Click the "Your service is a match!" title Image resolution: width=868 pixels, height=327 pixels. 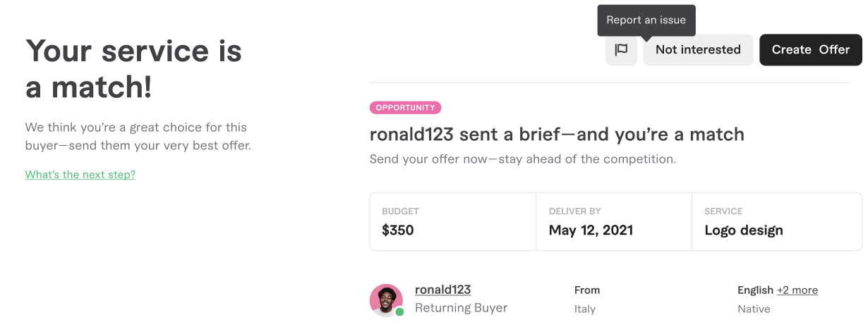coord(133,69)
